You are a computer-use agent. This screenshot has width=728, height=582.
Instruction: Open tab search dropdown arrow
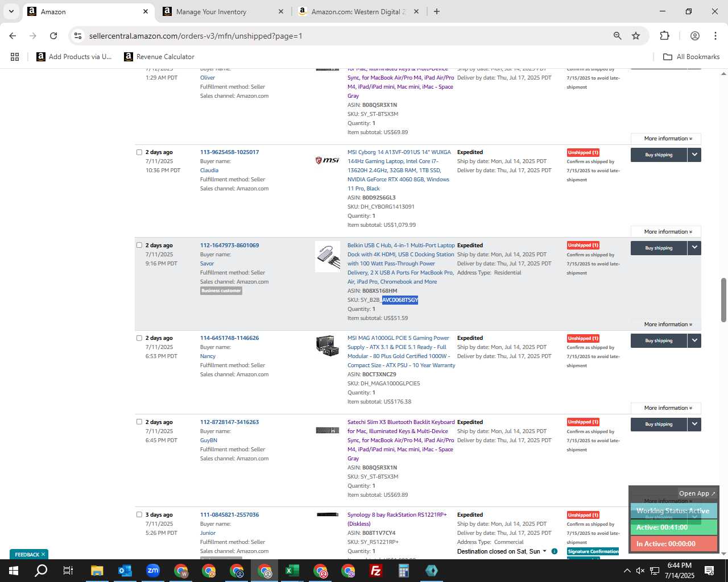pyautogui.click(x=11, y=11)
